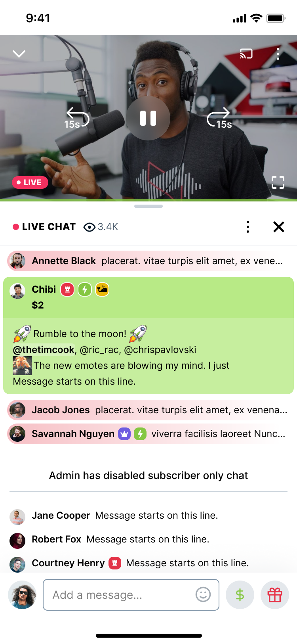
Task: Tap the cast to screen icon
Action: pyautogui.click(x=246, y=54)
